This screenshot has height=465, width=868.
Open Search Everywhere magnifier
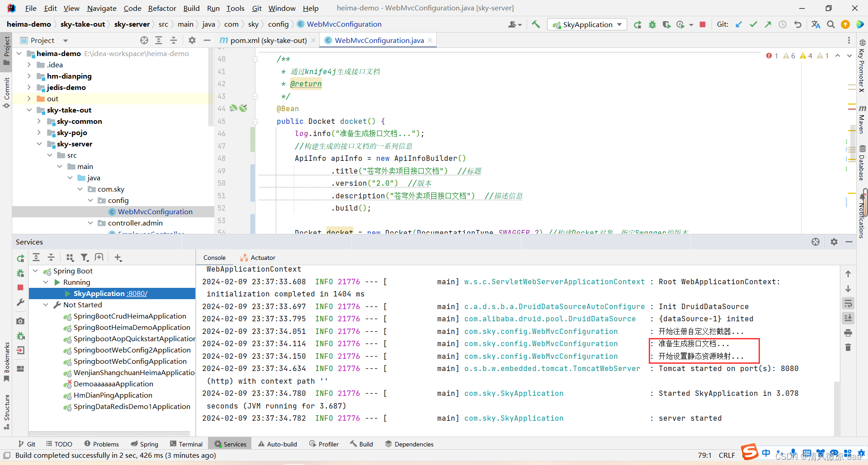point(830,24)
